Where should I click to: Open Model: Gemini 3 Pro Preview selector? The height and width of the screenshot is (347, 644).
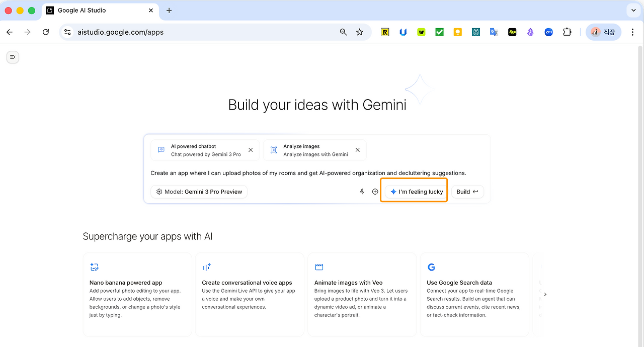[199, 192]
